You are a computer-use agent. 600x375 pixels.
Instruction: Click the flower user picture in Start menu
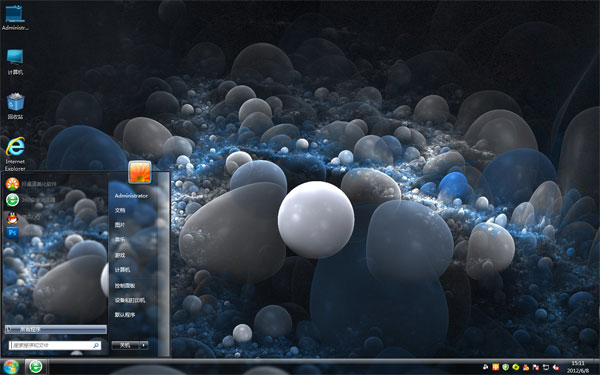[x=140, y=172]
